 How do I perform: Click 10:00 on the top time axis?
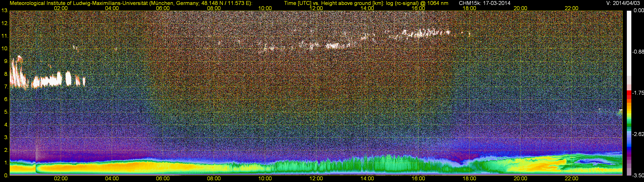pyautogui.click(x=265, y=8)
